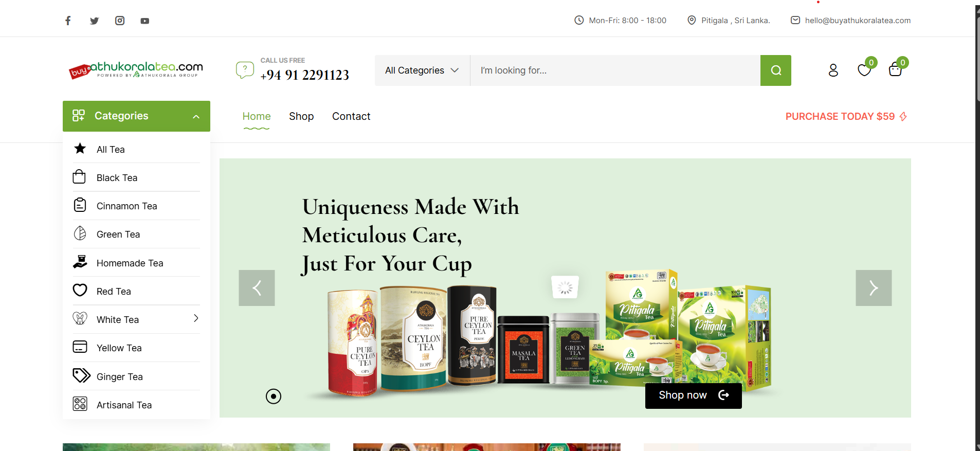The height and width of the screenshot is (451, 980).
Task: Click the Shop now button
Action: 693,395
